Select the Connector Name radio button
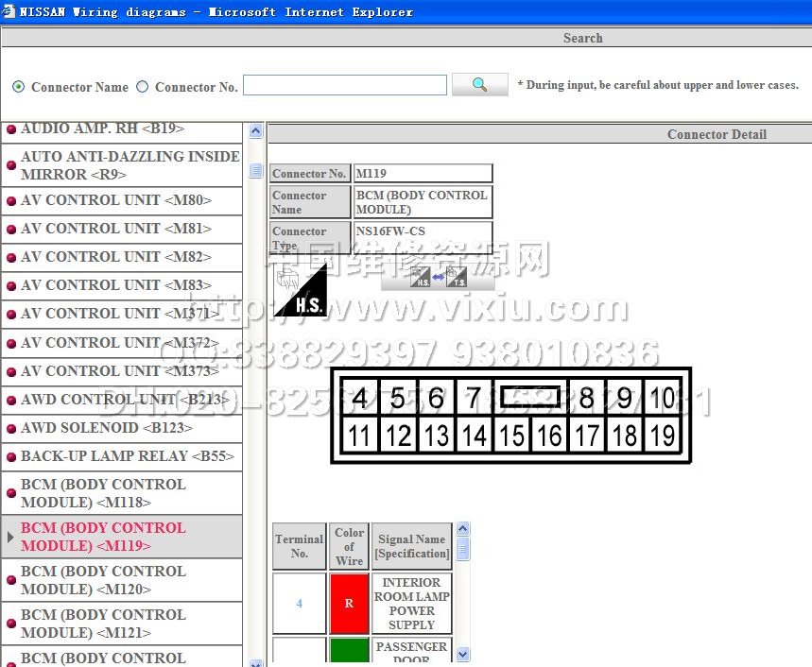Screen dimensions: 812x667 [18, 86]
